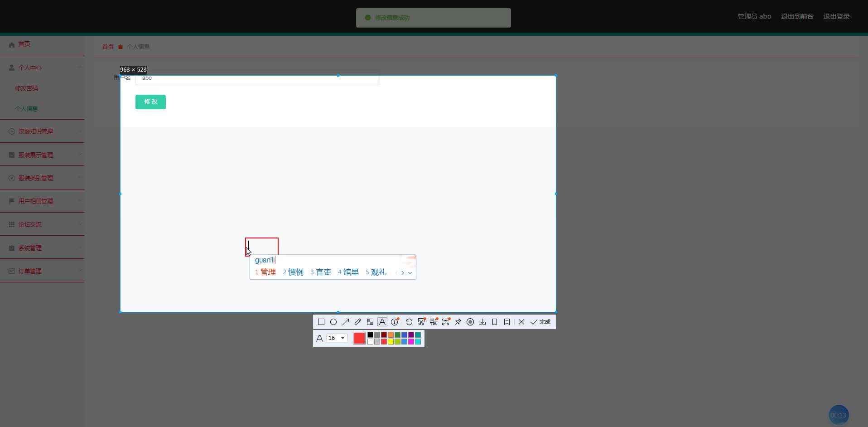Viewport: 868px width, 427px height.
Task: Expand the 服装展示管理 menu
Action: click(42, 155)
